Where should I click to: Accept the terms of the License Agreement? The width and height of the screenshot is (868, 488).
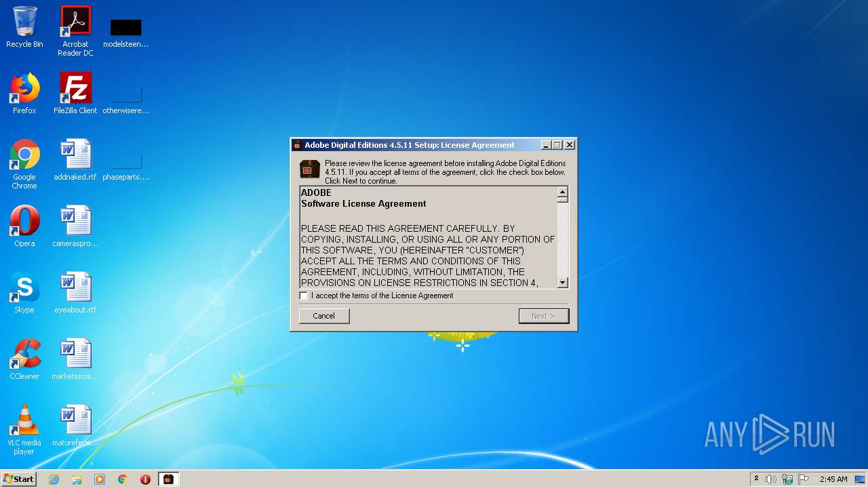click(x=303, y=296)
